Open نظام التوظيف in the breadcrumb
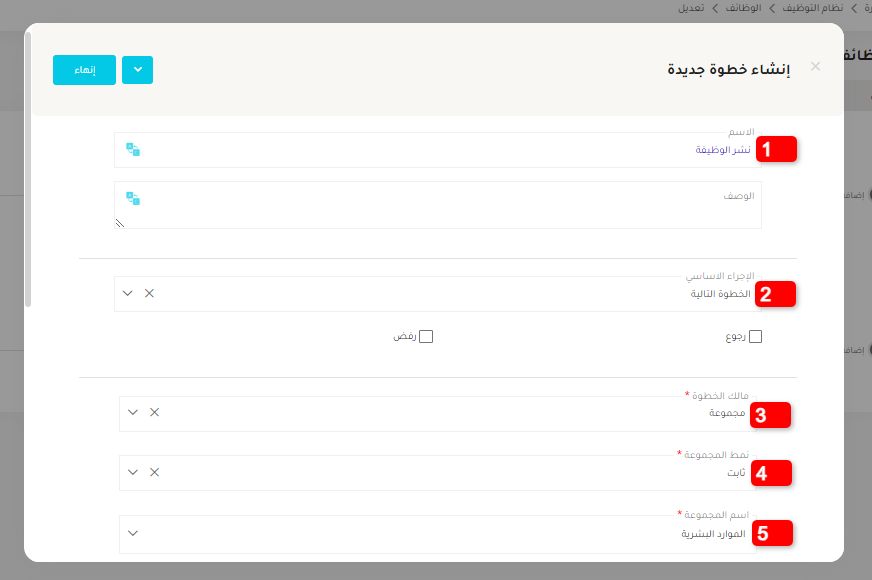872x580 pixels. (809, 7)
